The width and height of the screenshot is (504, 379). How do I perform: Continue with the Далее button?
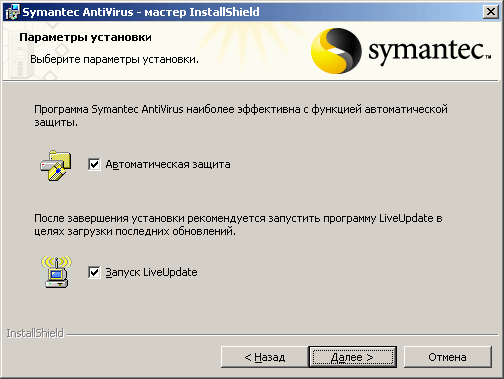352,357
